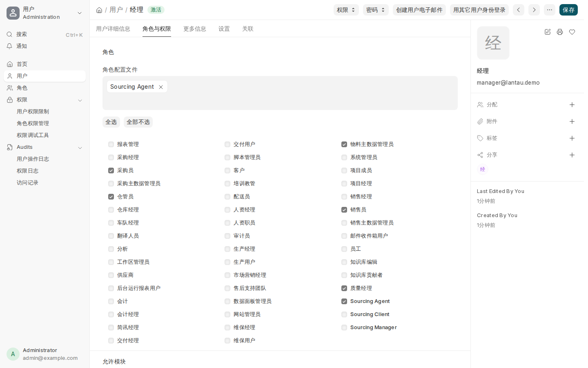Open the edit pencil icon near the avatar
Viewport: 588px width, 368px height.
coord(548,32)
